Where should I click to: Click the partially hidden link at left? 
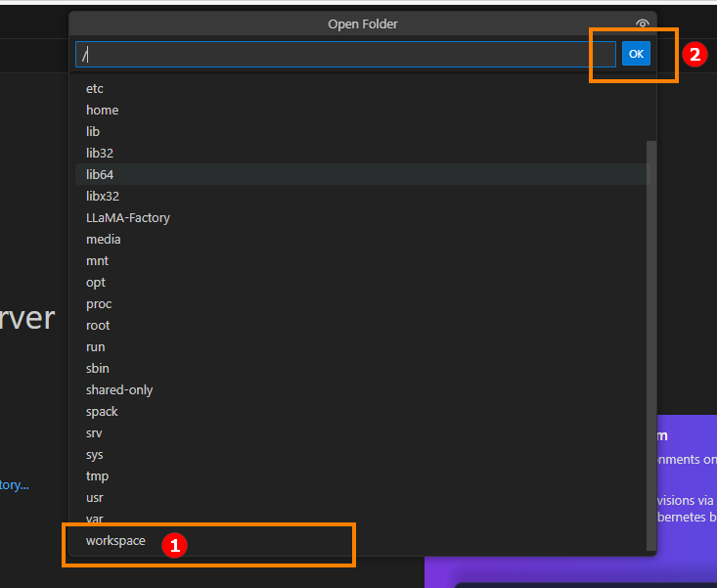click(x=14, y=484)
